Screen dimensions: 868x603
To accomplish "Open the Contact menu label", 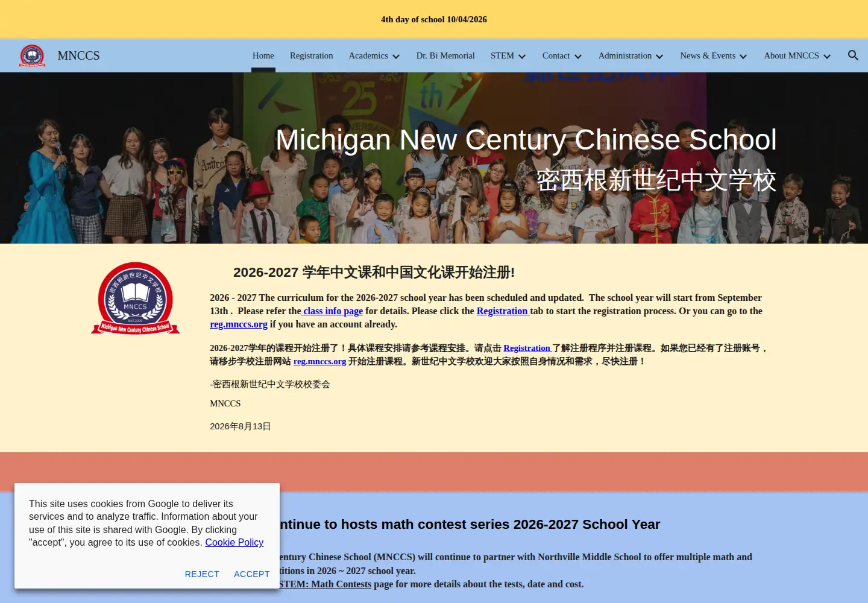I will [x=556, y=55].
